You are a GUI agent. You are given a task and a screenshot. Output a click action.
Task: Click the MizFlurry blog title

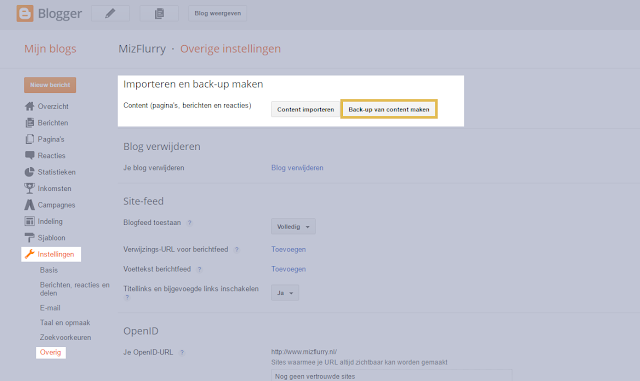[142, 49]
